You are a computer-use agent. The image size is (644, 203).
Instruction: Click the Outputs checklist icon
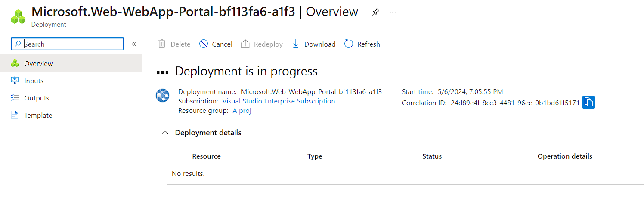15,98
